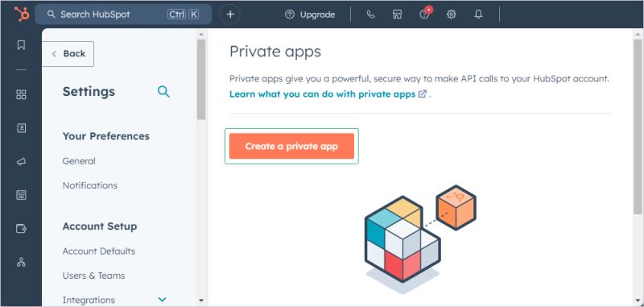Select General under Your Preferences

tap(79, 161)
